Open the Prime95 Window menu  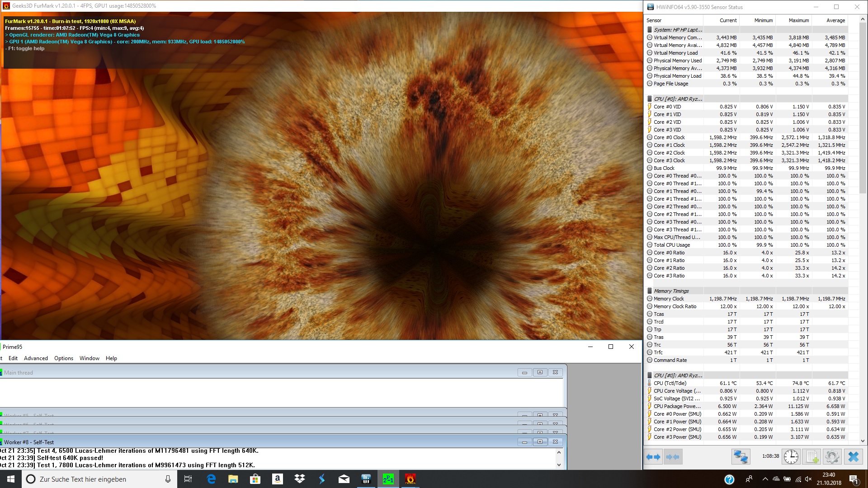(x=89, y=358)
